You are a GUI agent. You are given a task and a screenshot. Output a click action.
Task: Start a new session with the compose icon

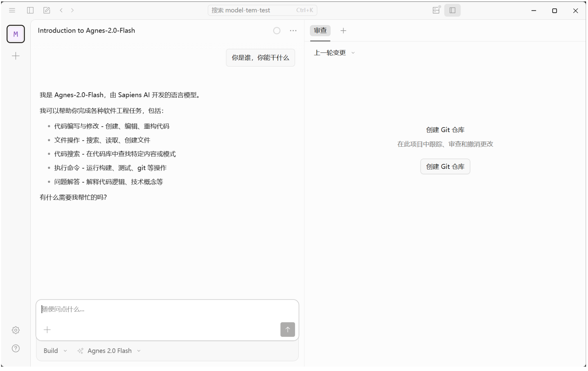click(x=47, y=10)
